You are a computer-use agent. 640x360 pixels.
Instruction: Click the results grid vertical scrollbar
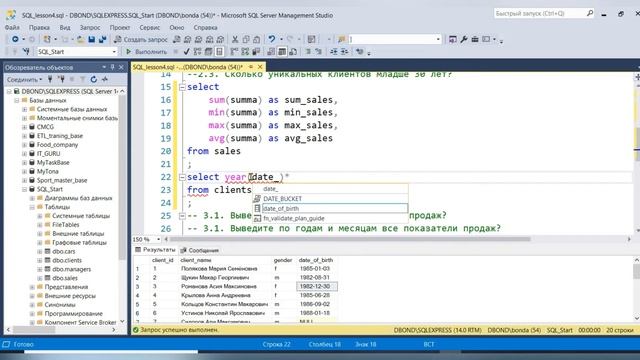(x=636, y=271)
